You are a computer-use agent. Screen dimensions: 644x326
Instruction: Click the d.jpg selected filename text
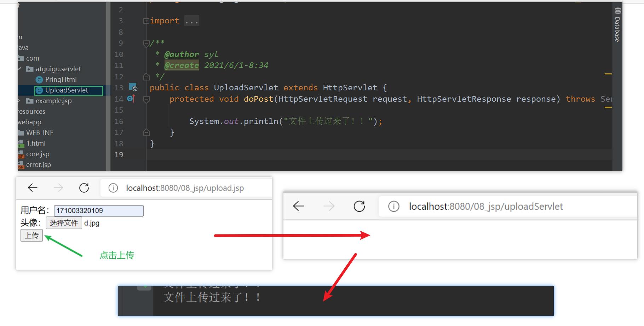point(92,223)
